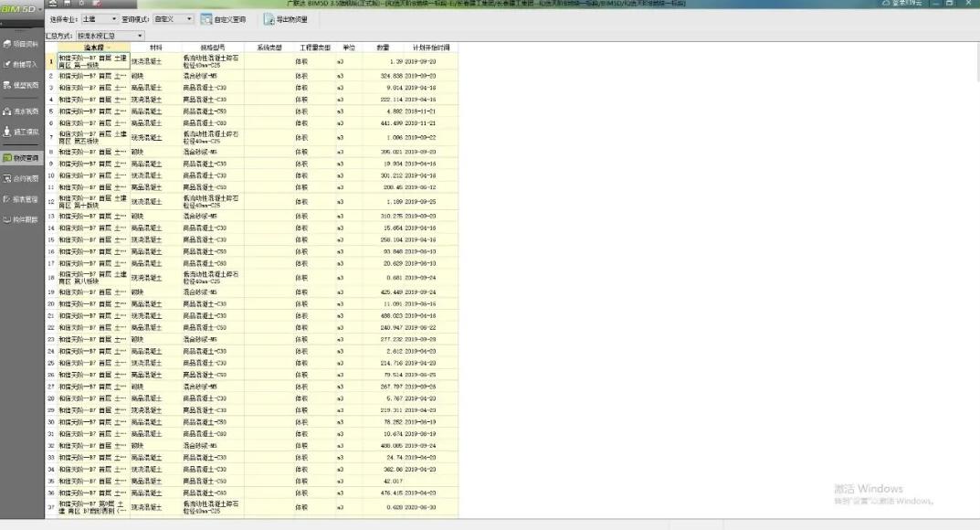
Task: Open 施工模拟 module in sidebar
Action: (21, 132)
